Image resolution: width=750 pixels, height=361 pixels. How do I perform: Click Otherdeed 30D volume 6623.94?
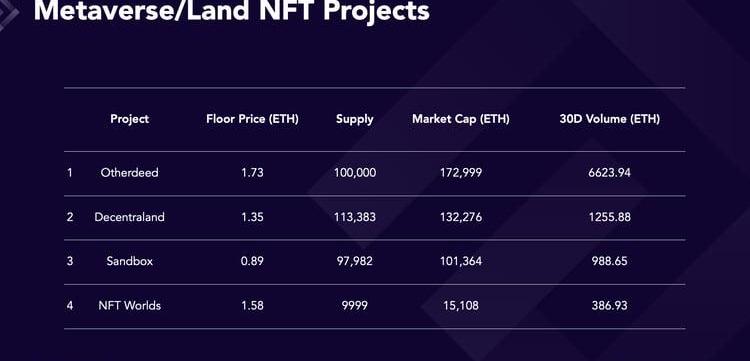point(609,173)
